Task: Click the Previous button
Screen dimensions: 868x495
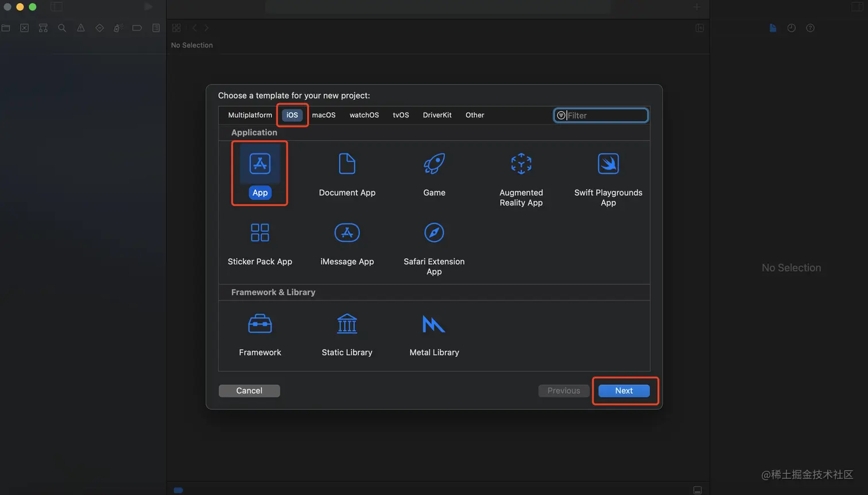Action: [564, 390]
